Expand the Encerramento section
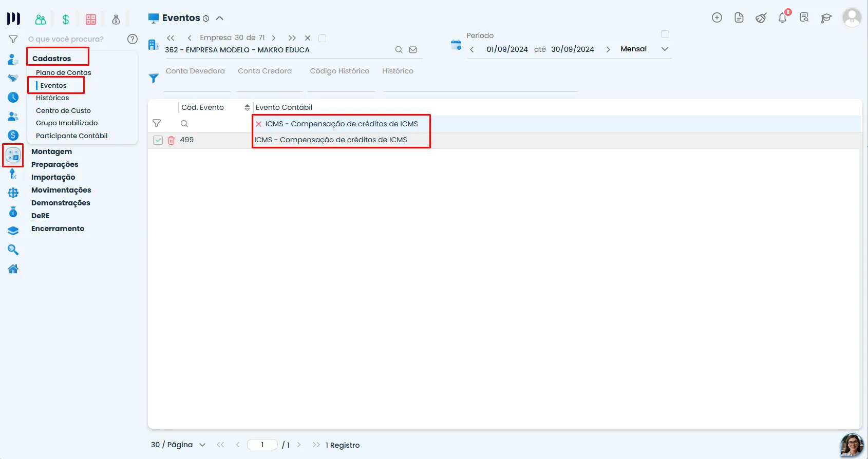868x459 pixels. point(58,229)
